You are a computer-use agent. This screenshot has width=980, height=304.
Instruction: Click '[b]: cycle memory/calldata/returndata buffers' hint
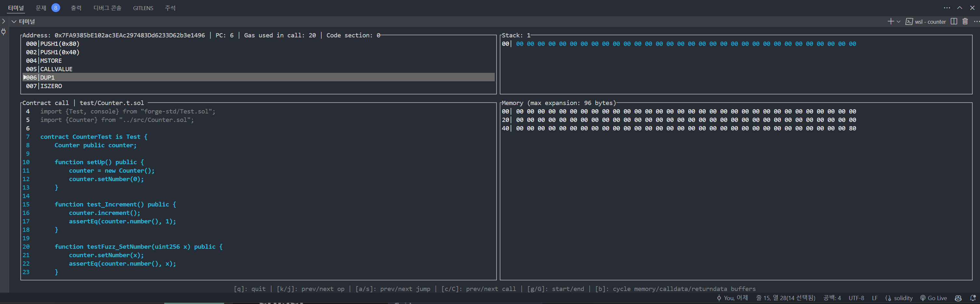tap(675, 289)
